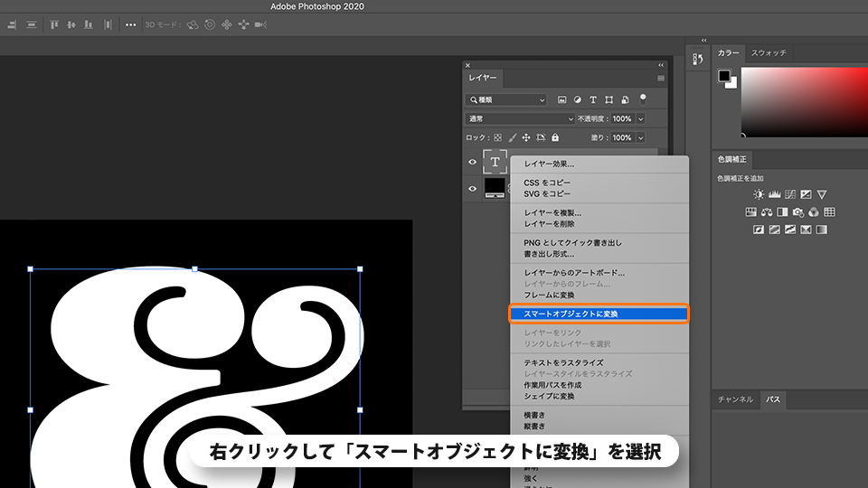Add a Levels adjustment layer

775,194
